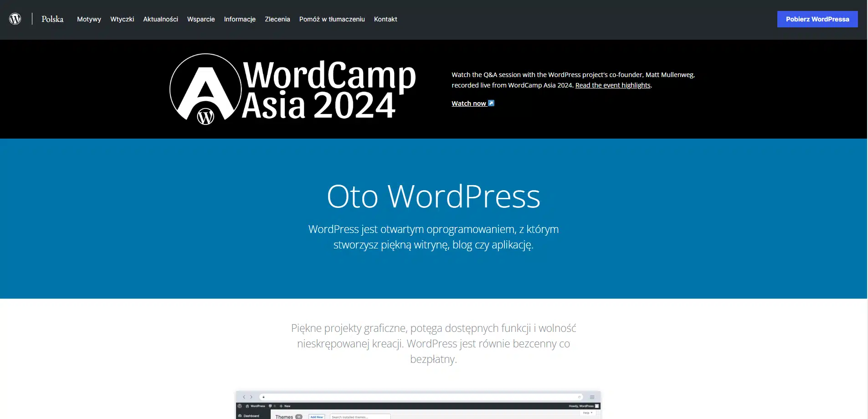Screen dimensions: 868x419
Task: Click the external-link icon next to 'Watch now'
Action: click(x=491, y=103)
